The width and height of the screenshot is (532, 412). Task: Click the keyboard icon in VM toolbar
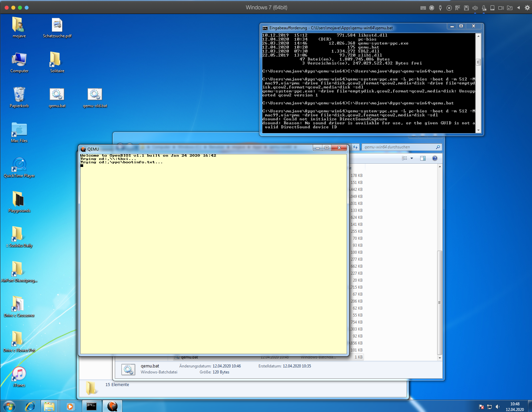pyautogui.click(x=423, y=8)
